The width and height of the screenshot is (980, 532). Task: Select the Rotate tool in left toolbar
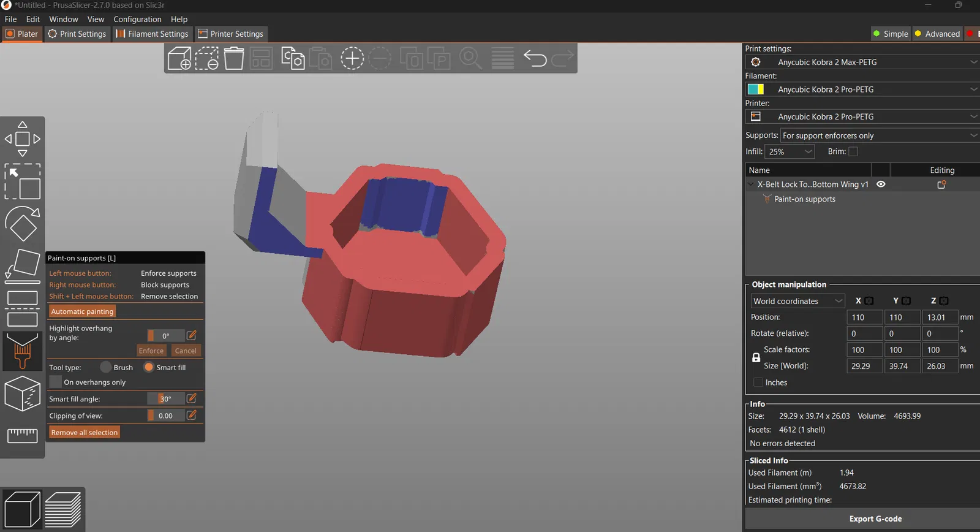tap(23, 224)
